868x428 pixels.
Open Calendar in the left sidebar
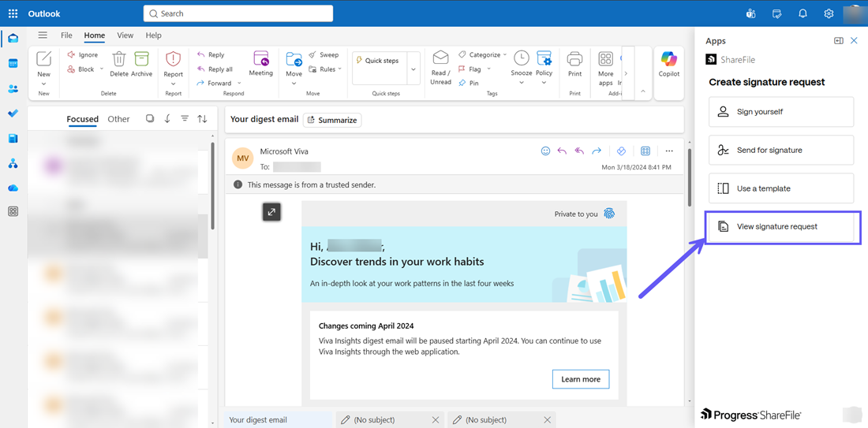13,63
